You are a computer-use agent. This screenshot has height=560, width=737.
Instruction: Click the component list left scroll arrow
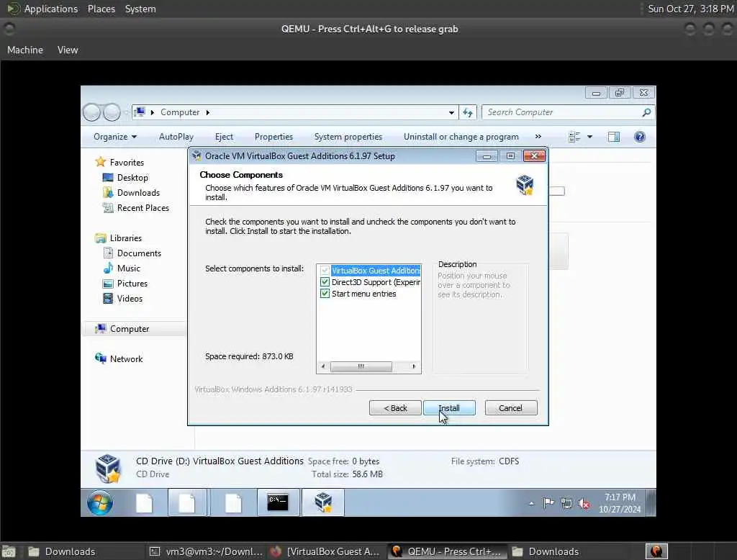point(323,366)
